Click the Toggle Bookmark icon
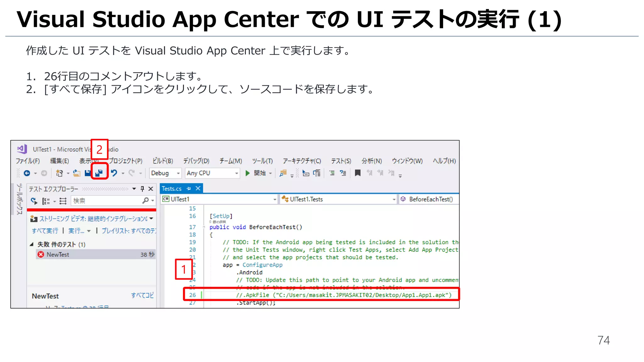Viewport: 644px width, 362px height. pos(358,173)
